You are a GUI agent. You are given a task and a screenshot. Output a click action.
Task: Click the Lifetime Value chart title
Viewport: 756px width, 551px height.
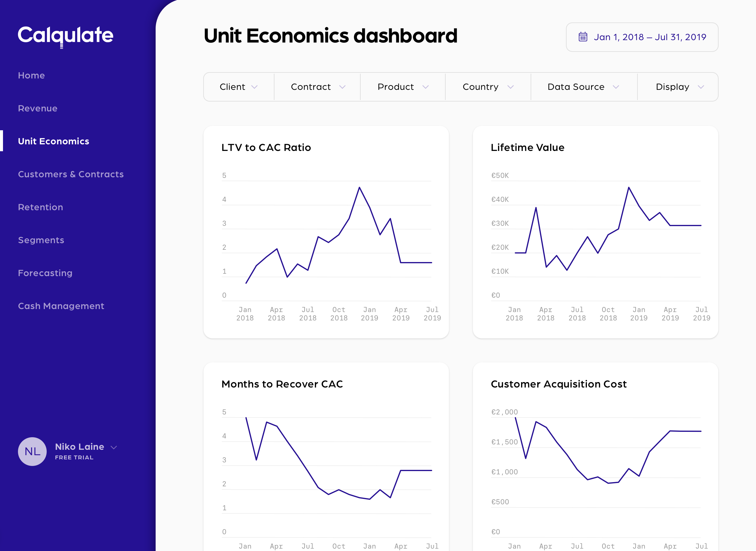527,147
